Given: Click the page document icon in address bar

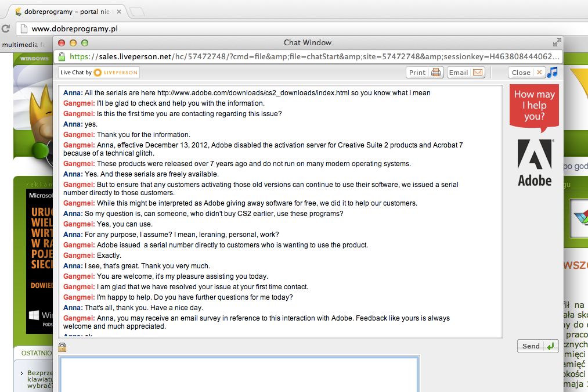Looking at the screenshot, I should point(24,28).
